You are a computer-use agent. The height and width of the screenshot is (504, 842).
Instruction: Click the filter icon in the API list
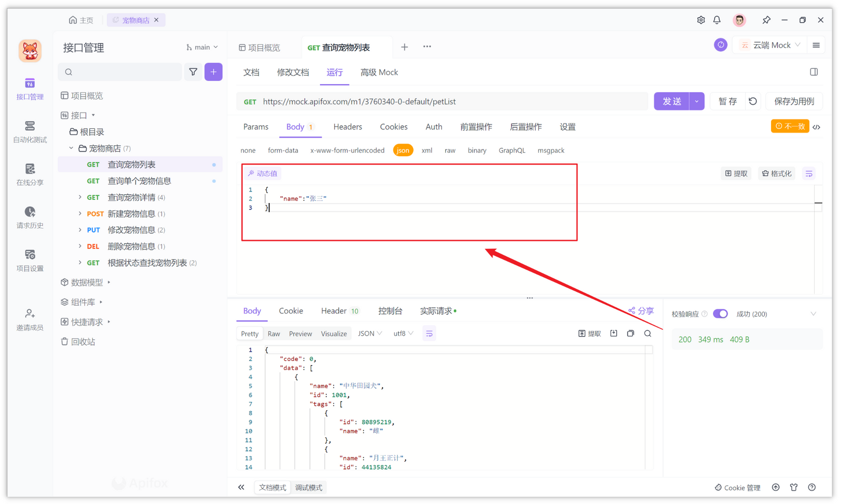(x=193, y=72)
